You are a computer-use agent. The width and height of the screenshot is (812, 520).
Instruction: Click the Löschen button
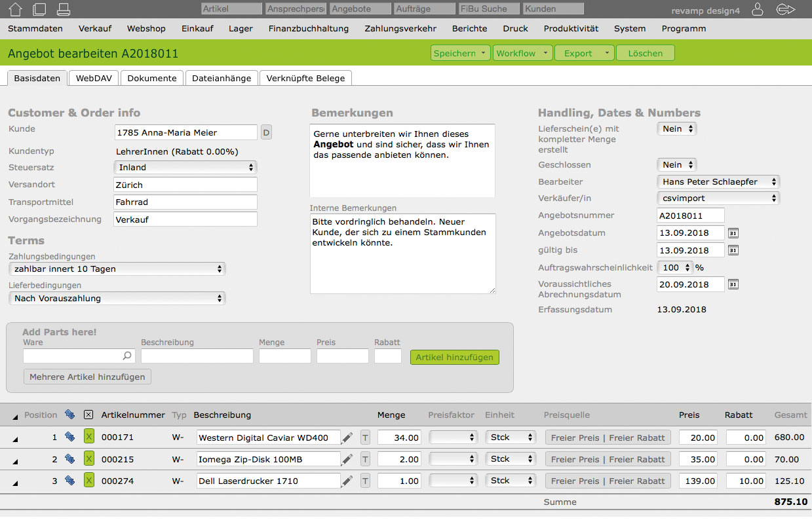[646, 53]
